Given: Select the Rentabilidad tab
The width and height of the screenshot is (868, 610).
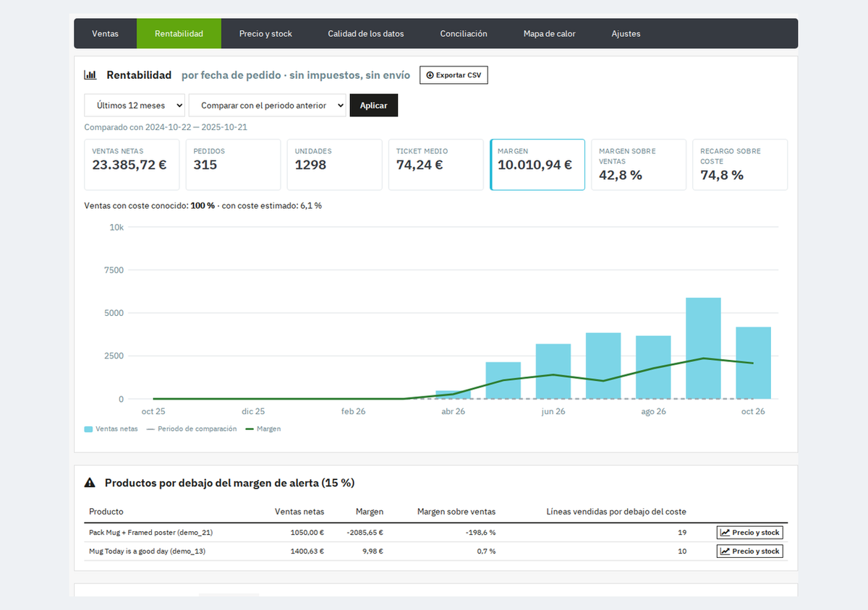Looking at the screenshot, I should (x=179, y=34).
